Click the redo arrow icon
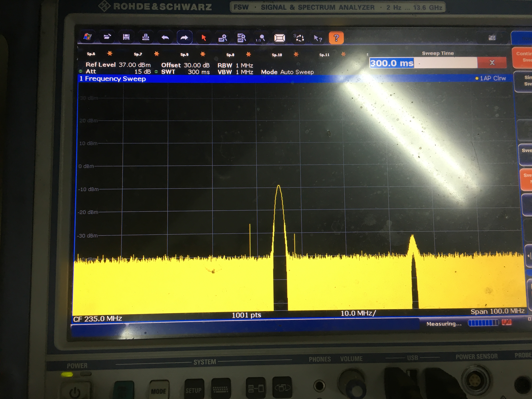 pyautogui.click(x=184, y=37)
